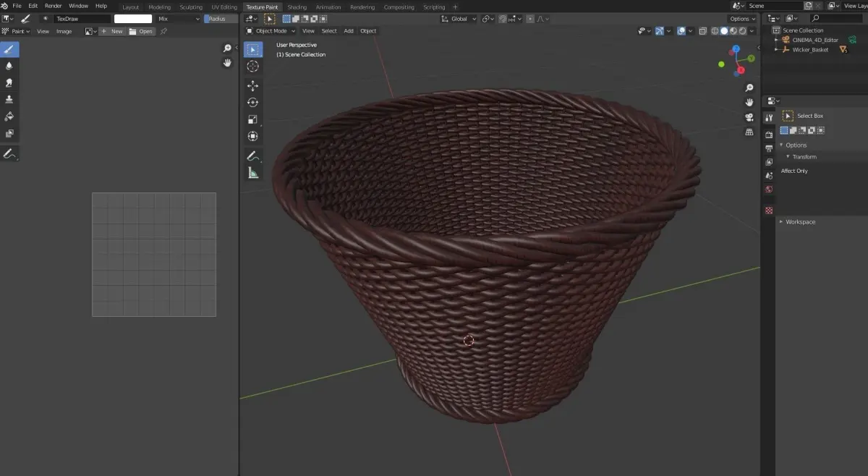The image size is (868, 476).
Task: Select the Smear tool in image editor
Action: 9,82
